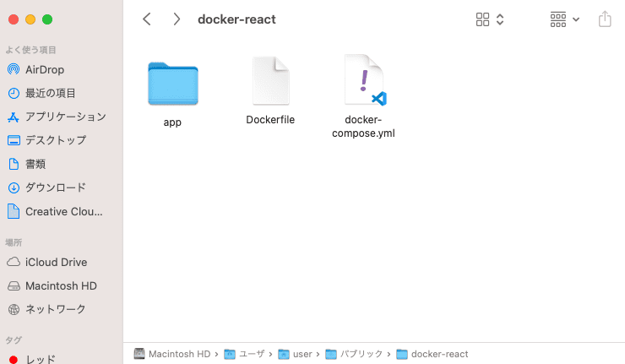
Task: Select the Dockerfile document icon
Action: point(270,82)
